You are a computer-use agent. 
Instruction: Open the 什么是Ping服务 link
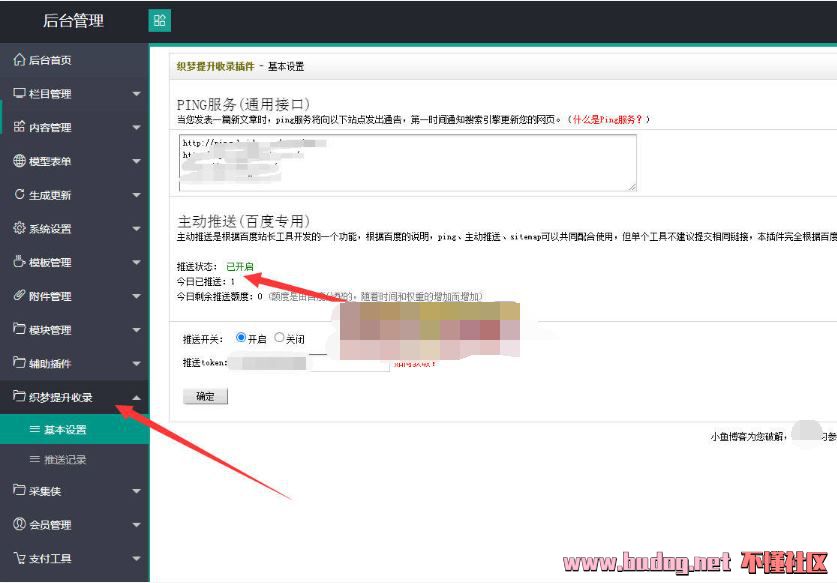coord(607,120)
